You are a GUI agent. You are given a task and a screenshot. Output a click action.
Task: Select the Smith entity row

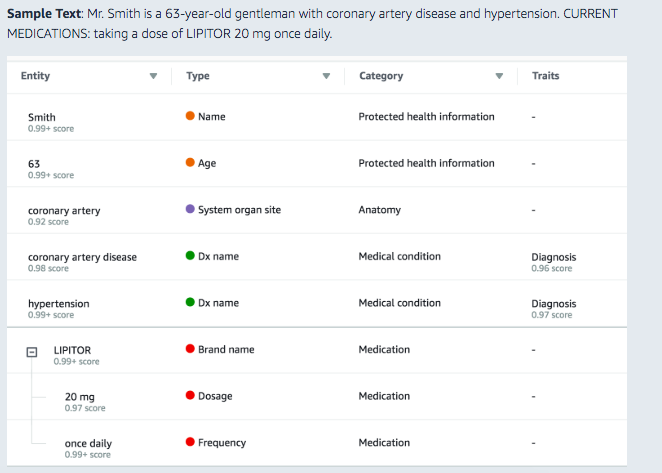pyautogui.click(x=42, y=117)
